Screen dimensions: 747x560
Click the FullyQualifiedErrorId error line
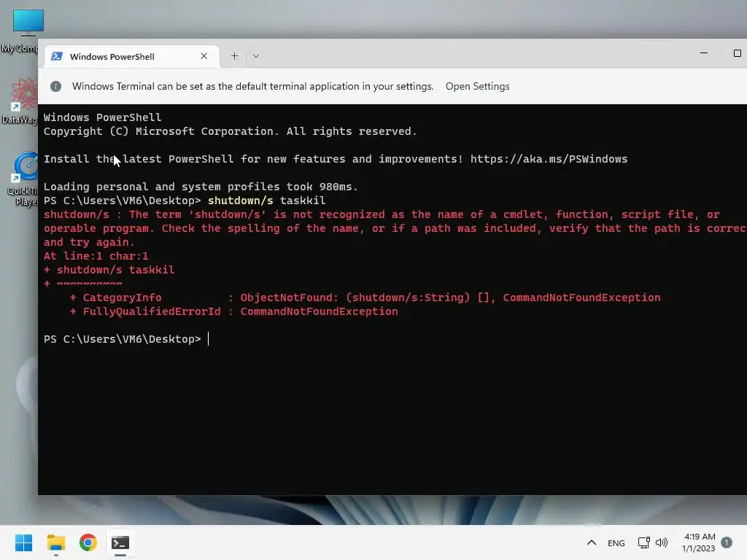tap(233, 311)
